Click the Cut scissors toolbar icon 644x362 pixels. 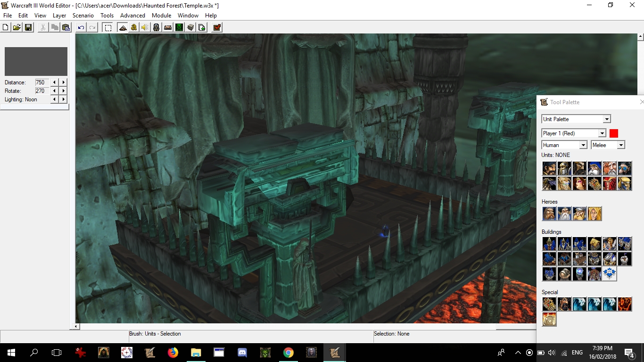43,27
